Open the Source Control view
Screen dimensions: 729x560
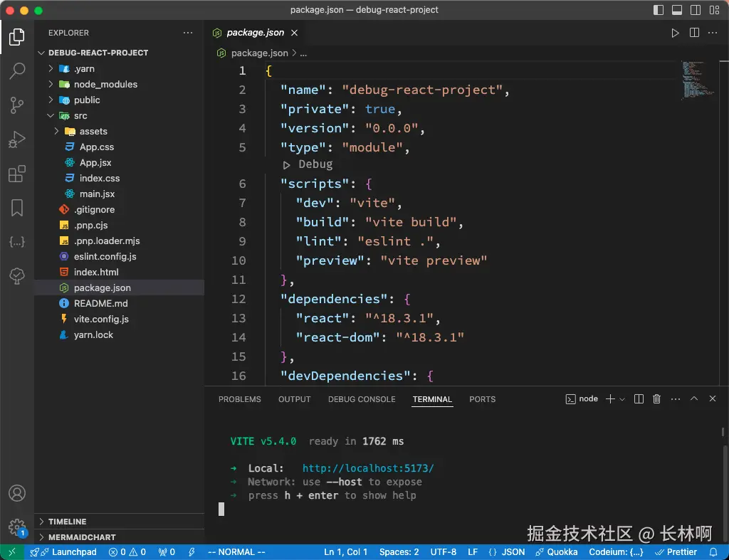pyautogui.click(x=17, y=105)
